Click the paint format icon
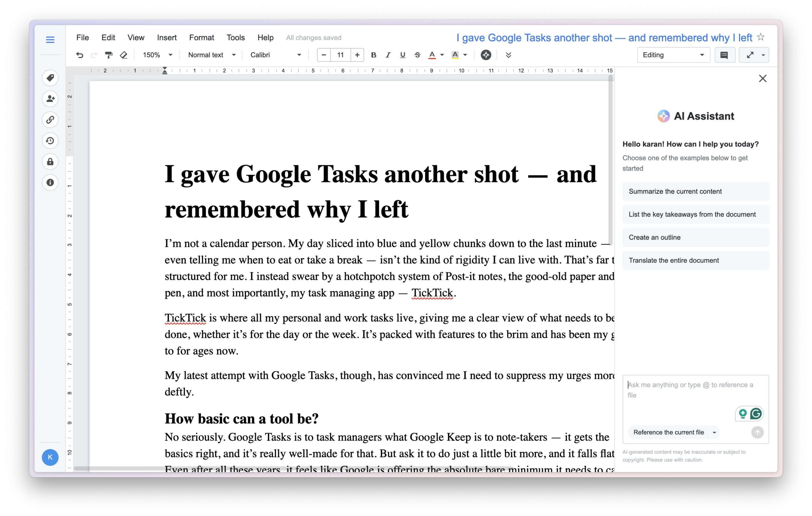Viewport: 812px width, 516px height. coord(108,55)
